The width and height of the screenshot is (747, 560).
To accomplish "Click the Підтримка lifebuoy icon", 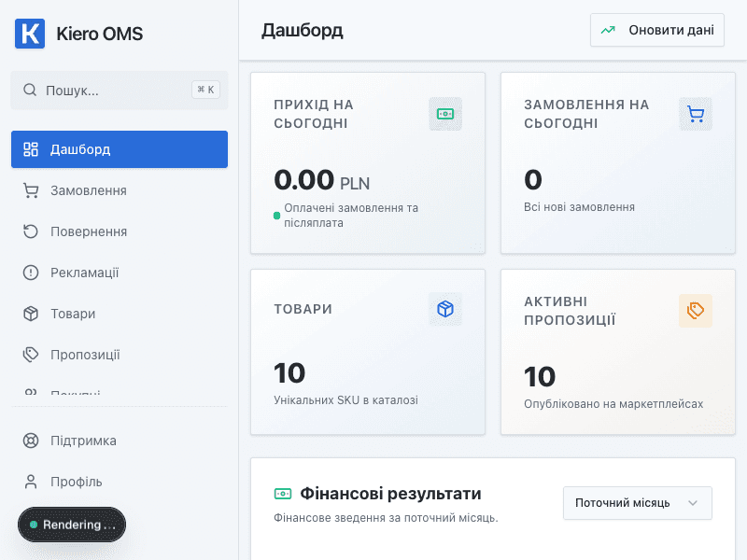I will click(31, 441).
